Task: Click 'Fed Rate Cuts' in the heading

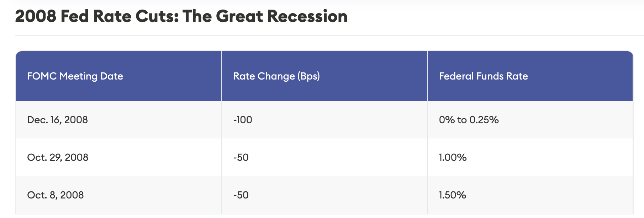Action: 120,16
